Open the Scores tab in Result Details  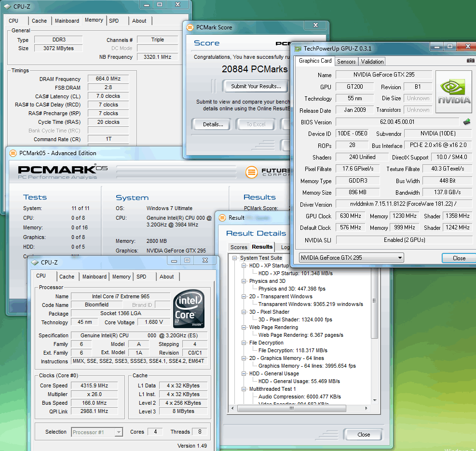pyautogui.click(x=239, y=247)
